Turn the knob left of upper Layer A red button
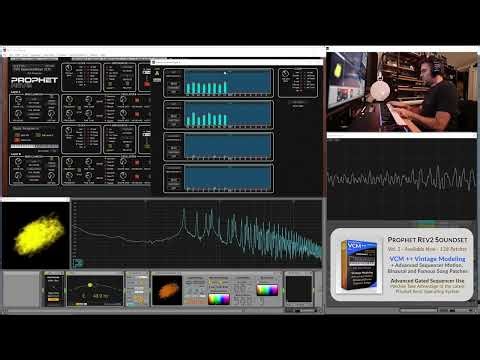Screen dimensions: 480x360 pos(123,100)
